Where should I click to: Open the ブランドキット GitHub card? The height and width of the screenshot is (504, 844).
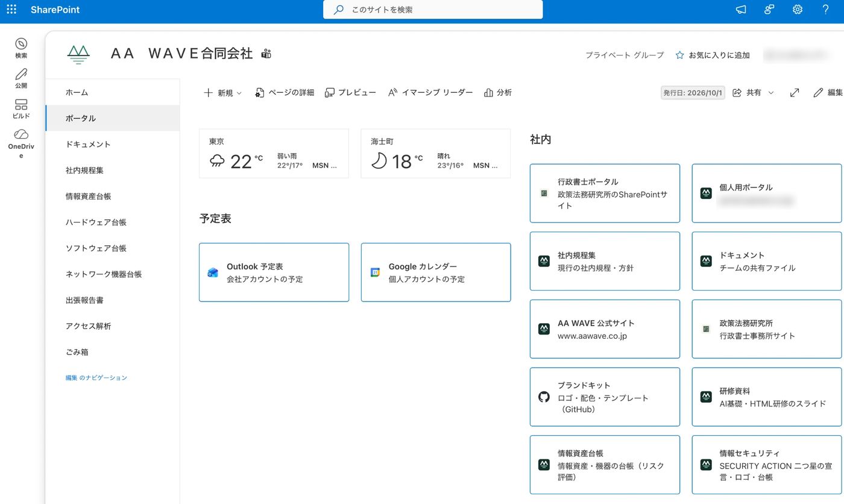pyautogui.click(x=605, y=397)
